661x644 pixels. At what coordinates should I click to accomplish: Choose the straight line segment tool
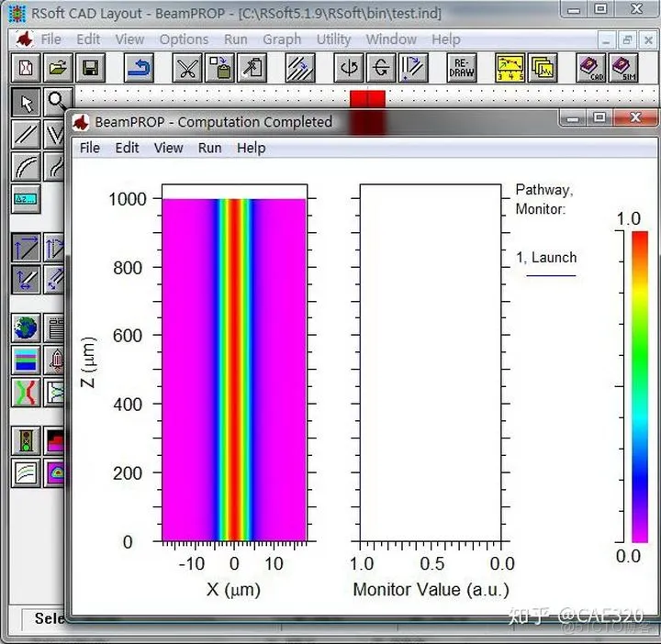[x=27, y=135]
